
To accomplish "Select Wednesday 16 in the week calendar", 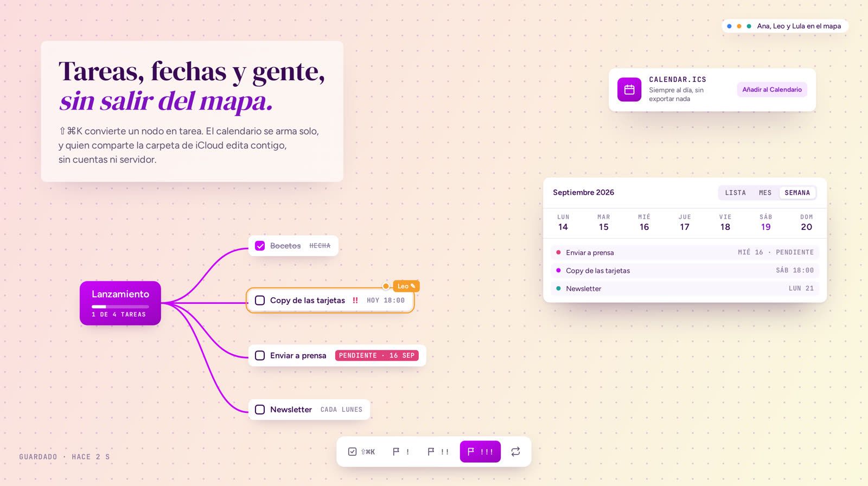I will point(644,222).
